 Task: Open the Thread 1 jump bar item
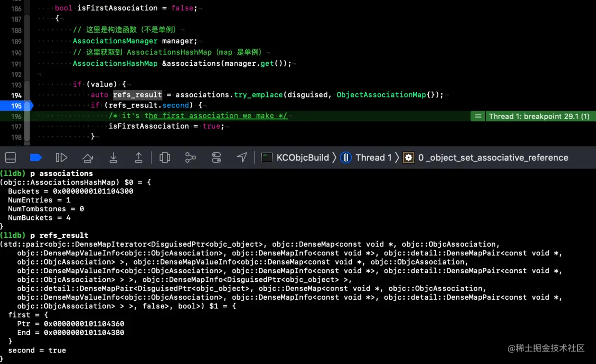tap(373, 158)
